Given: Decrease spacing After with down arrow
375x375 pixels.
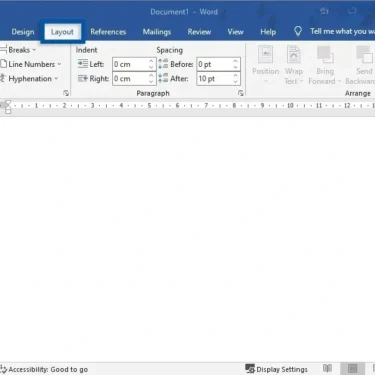Looking at the screenshot, I should pos(236,82).
